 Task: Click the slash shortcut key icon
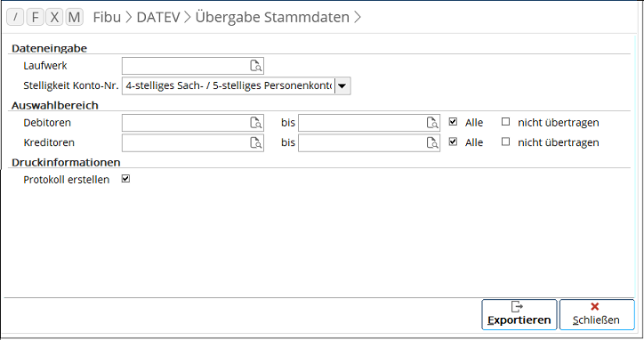click(15, 17)
